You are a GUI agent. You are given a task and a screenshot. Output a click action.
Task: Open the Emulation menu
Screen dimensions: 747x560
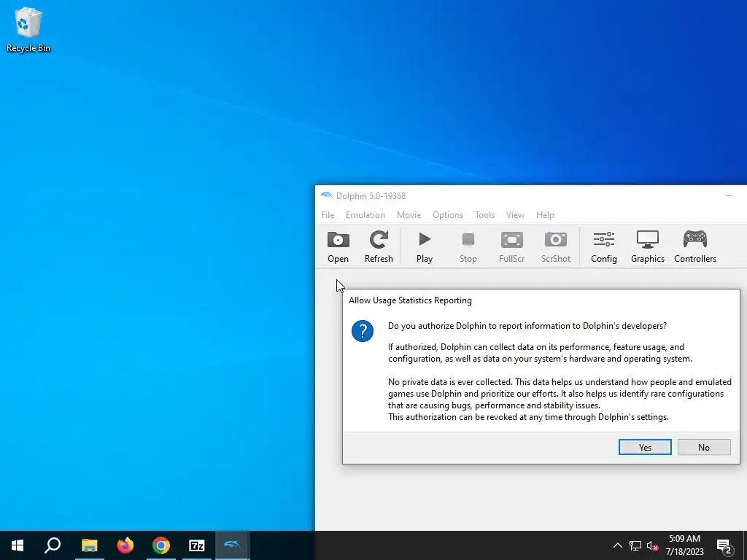click(365, 215)
